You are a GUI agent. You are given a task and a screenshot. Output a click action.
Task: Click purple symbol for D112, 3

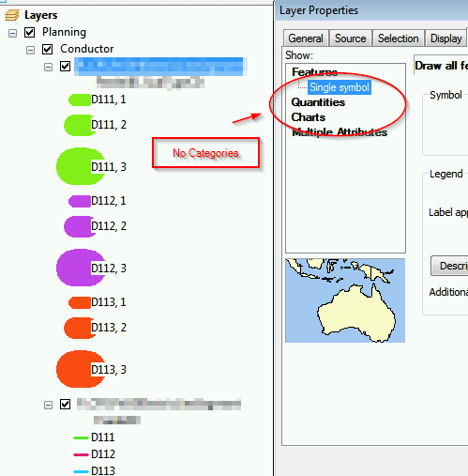(x=81, y=268)
